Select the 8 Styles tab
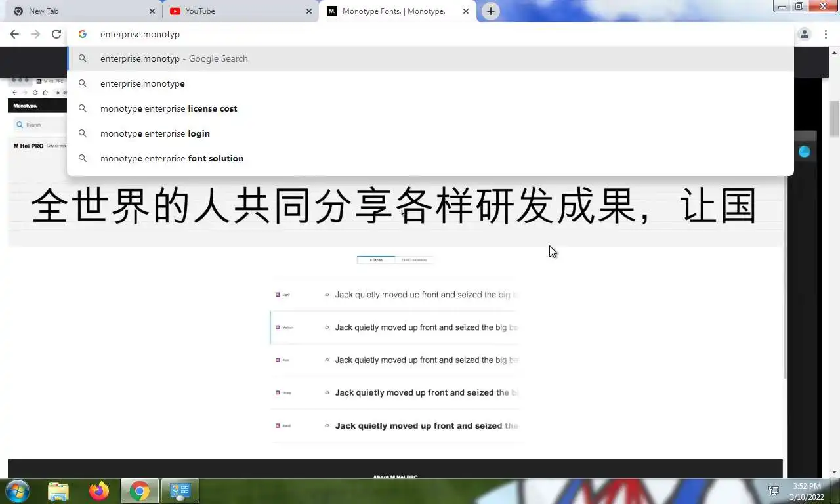Image resolution: width=840 pixels, height=504 pixels. [376, 260]
